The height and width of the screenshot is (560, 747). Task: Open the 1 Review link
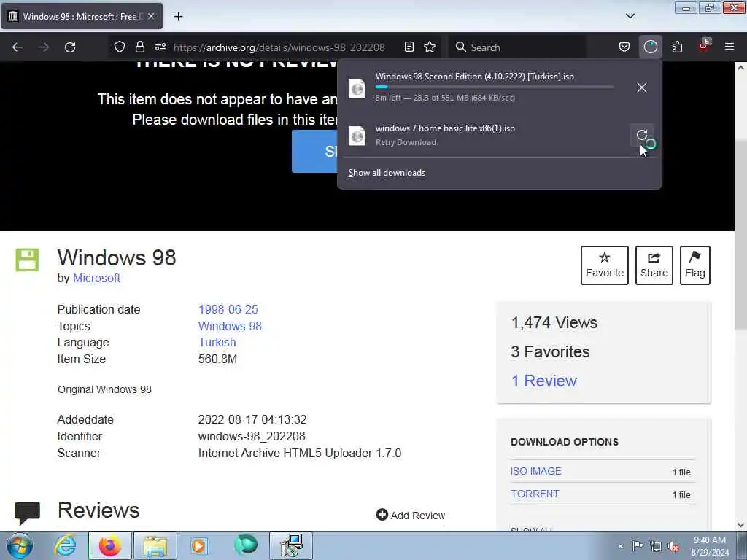point(543,381)
